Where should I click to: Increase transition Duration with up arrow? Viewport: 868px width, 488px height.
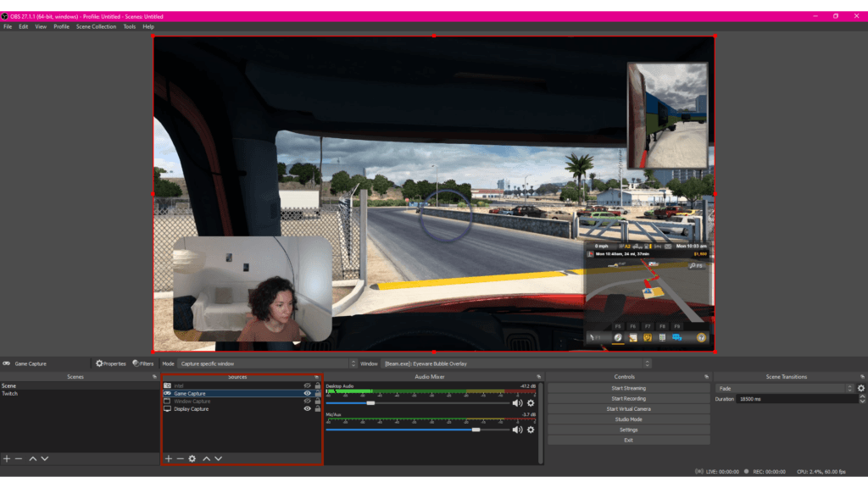pyautogui.click(x=862, y=396)
